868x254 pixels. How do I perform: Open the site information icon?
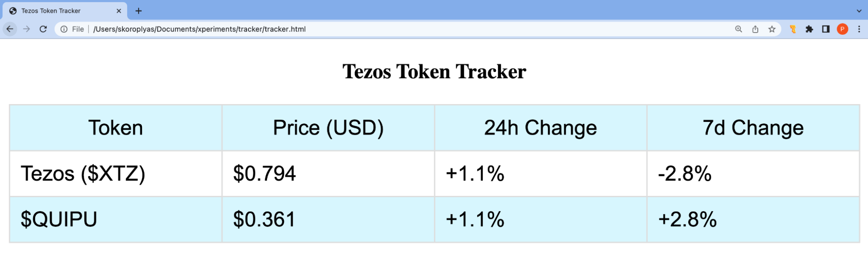click(x=64, y=29)
